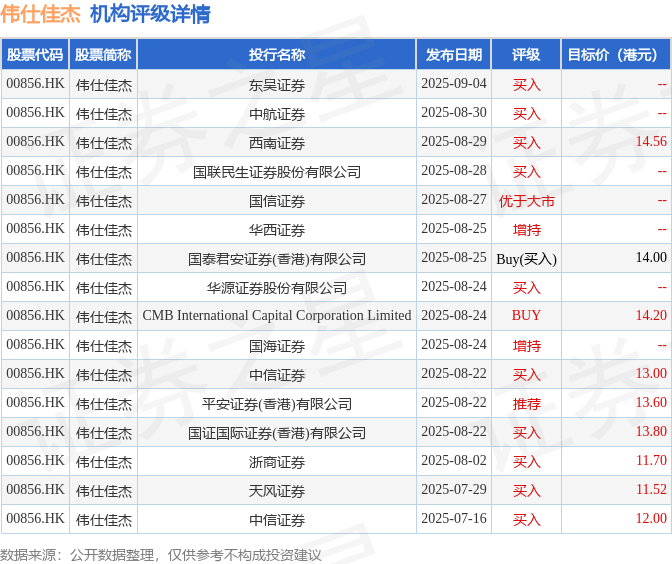Click date 2025-08-30
Screen dimensions: 672x564
point(454,112)
